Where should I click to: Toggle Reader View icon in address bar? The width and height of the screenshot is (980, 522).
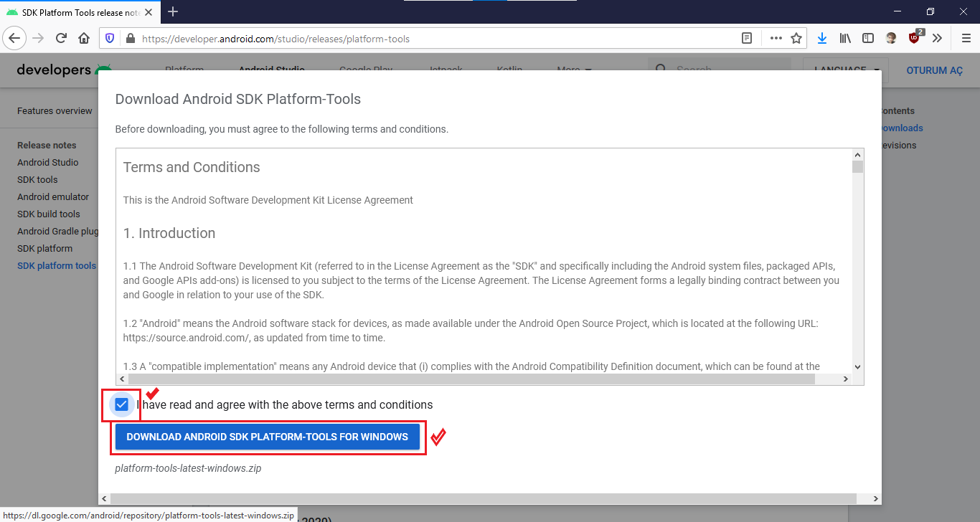pyautogui.click(x=747, y=39)
